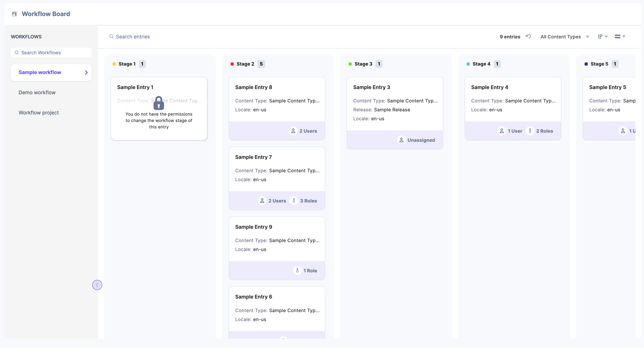644x348 pixels.
Task: Collapse the workflows sidebar
Action: pyautogui.click(x=97, y=285)
